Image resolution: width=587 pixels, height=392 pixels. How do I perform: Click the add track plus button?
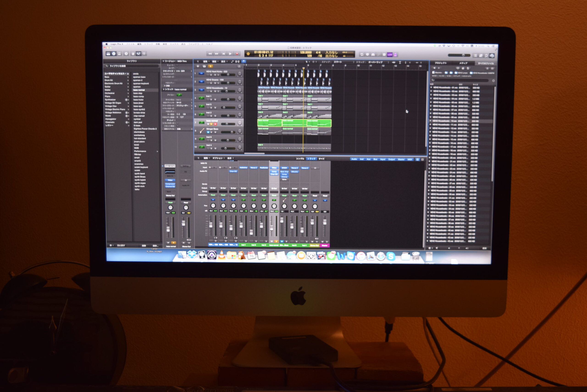pos(198,66)
